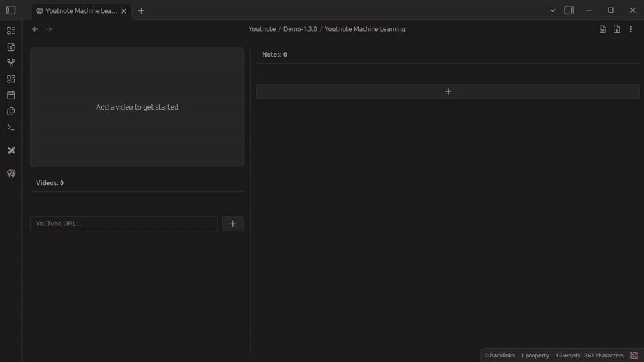Add a new note with wide plus bar
This screenshot has height=362, width=644.
pyautogui.click(x=448, y=91)
